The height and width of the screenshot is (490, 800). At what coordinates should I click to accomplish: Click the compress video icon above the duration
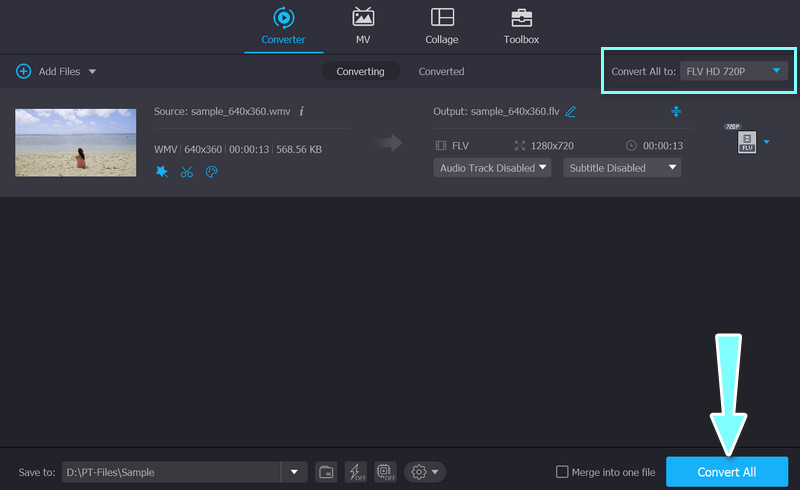coord(676,111)
